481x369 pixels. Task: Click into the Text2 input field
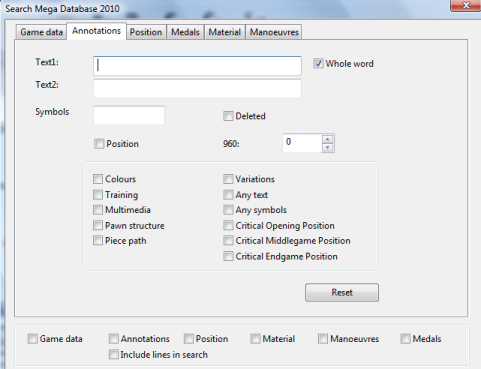(x=197, y=88)
